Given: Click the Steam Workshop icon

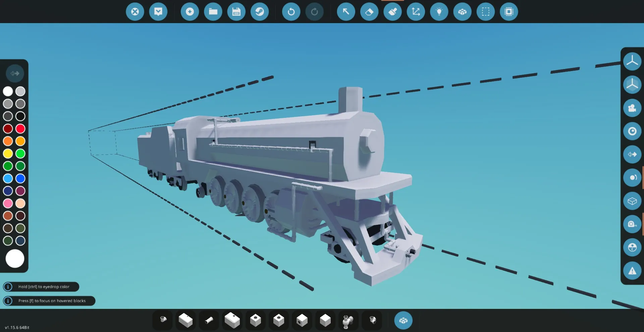Looking at the screenshot, I should click(x=260, y=12).
